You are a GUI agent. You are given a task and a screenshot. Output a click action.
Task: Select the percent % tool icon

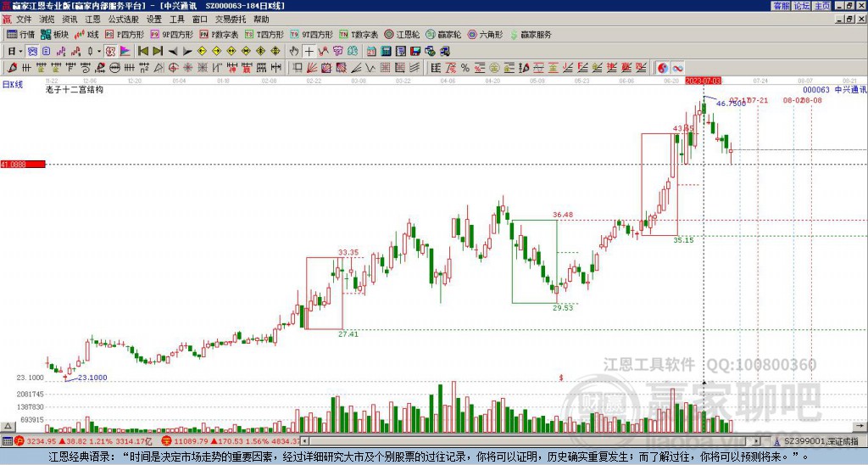pos(465,68)
